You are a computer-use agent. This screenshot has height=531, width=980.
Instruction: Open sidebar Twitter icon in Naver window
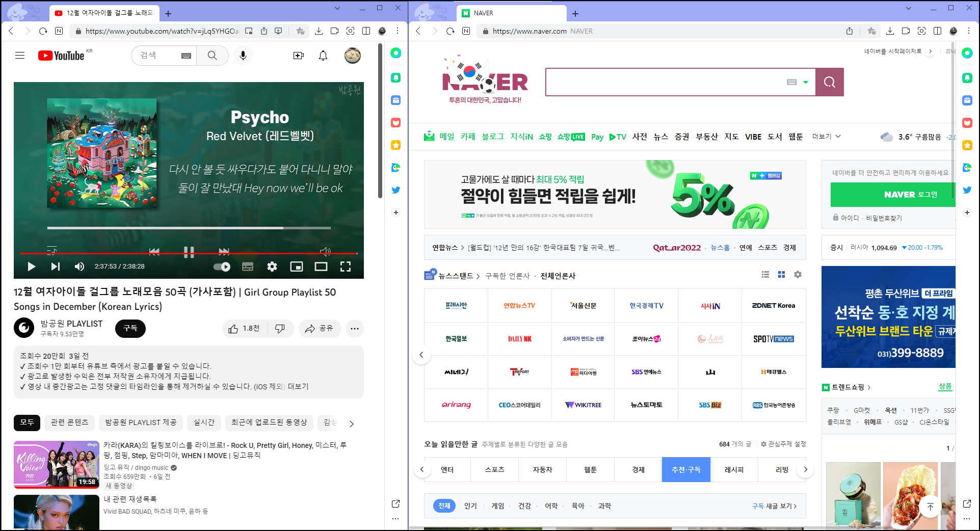967,190
